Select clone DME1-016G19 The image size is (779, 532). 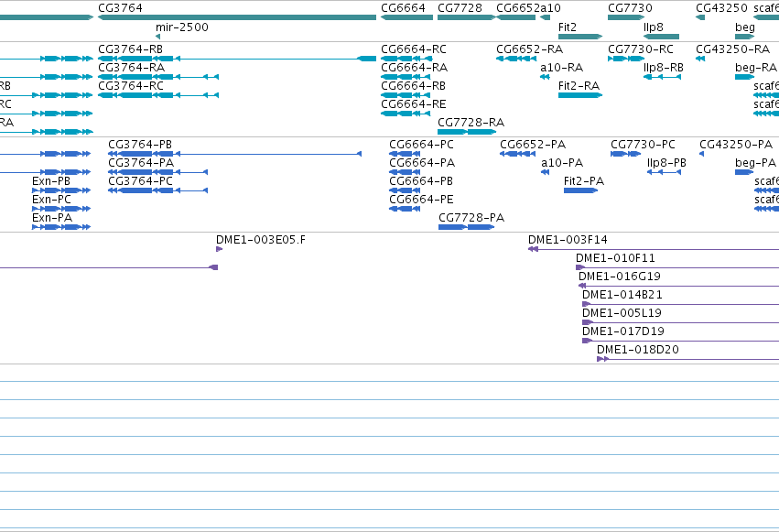(678, 286)
